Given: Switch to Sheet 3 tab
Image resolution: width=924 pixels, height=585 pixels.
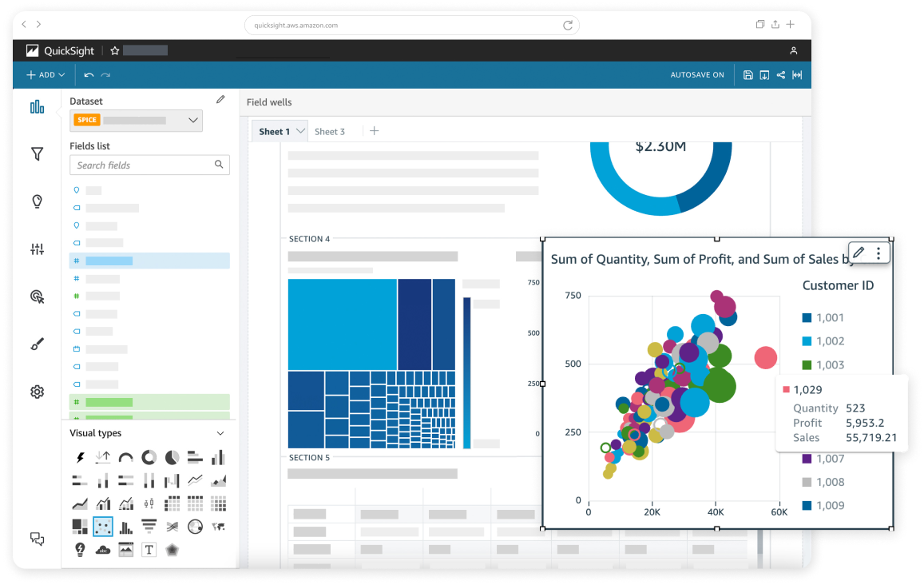Looking at the screenshot, I should (x=331, y=130).
